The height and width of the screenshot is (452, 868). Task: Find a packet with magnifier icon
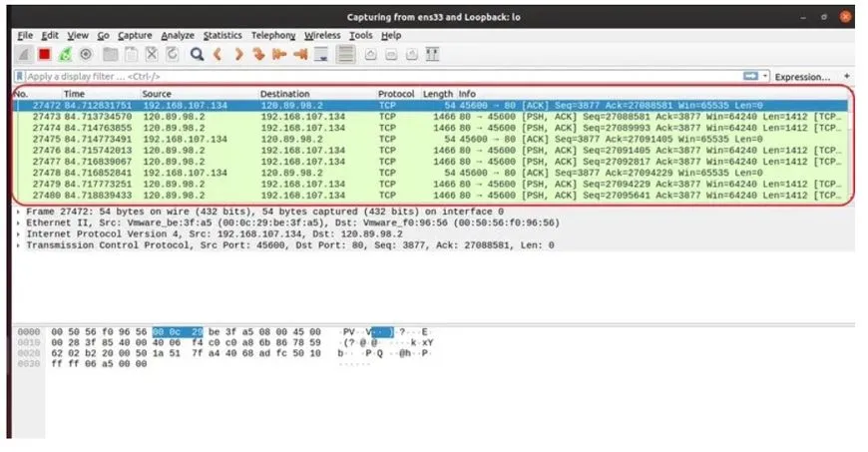[x=197, y=54]
